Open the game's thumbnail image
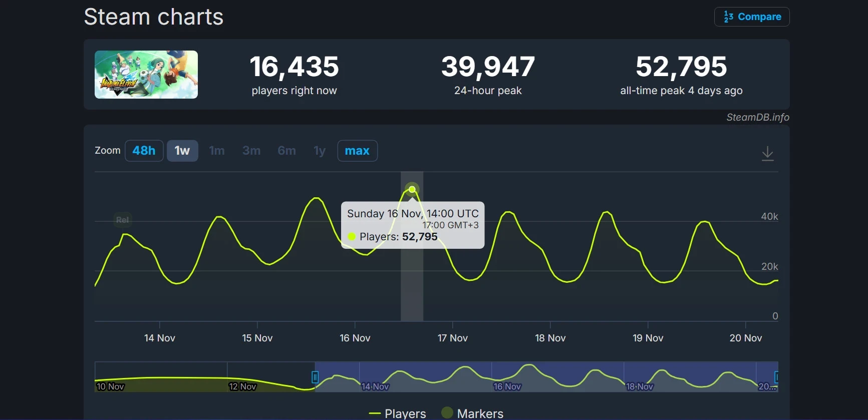The width and height of the screenshot is (868, 420). point(146,75)
